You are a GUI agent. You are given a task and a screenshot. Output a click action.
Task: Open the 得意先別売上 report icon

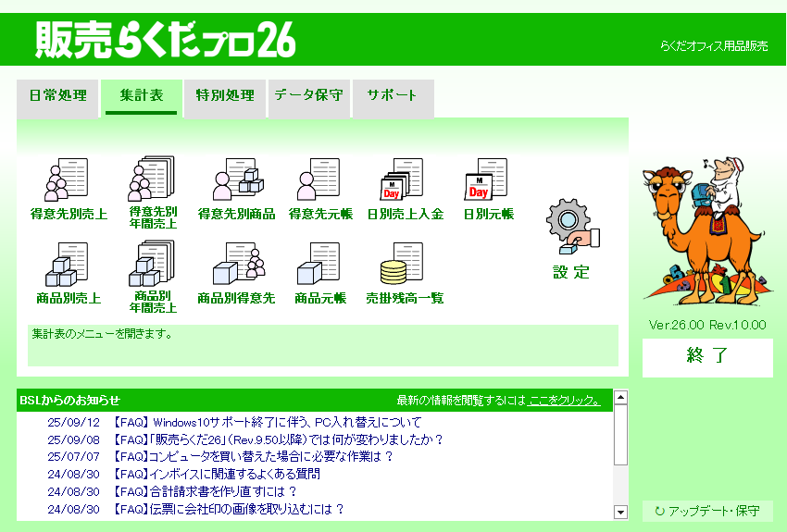(68, 181)
